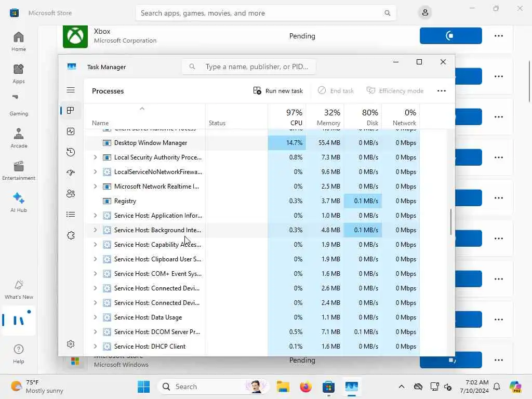The height and width of the screenshot is (399, 532).
Task: Expand Service Host: Background Intelligent row
Action: click(x=96, y=230)
